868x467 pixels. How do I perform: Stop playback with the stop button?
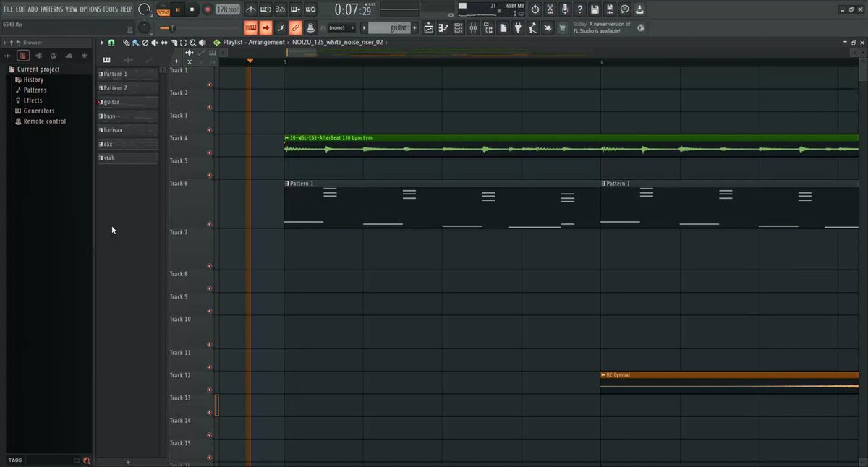coord(192,10)
